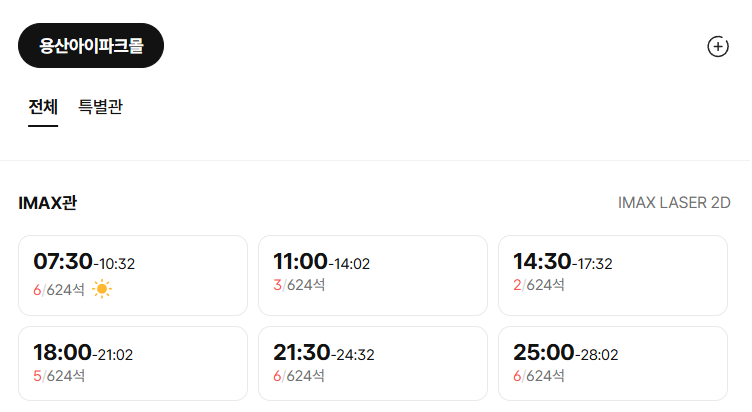752x412 pixels.
Task: Select the 25:00 midnight showtime
Action: pos(613,364)
